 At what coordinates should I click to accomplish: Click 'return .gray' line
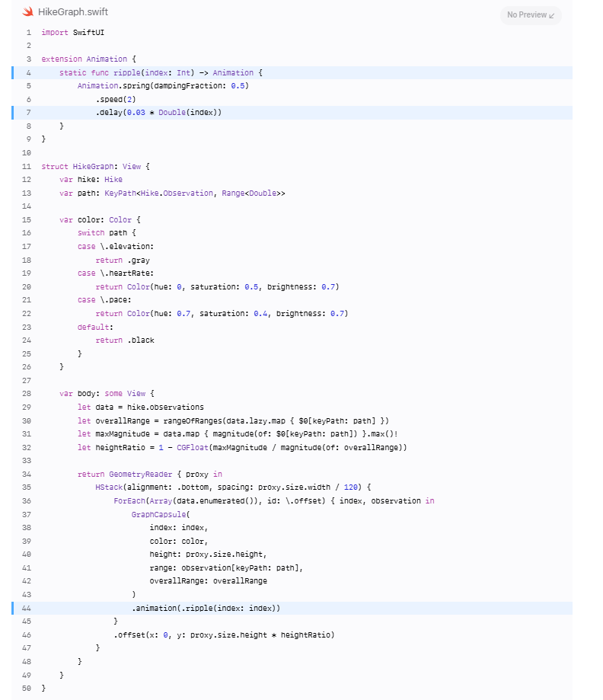(x=123, y=261)
